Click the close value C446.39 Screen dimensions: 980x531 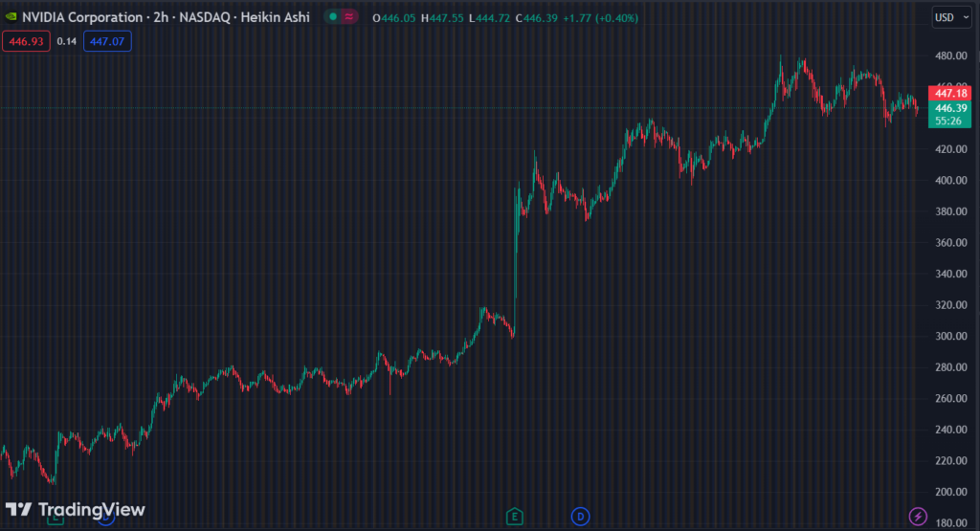(536, 18)
